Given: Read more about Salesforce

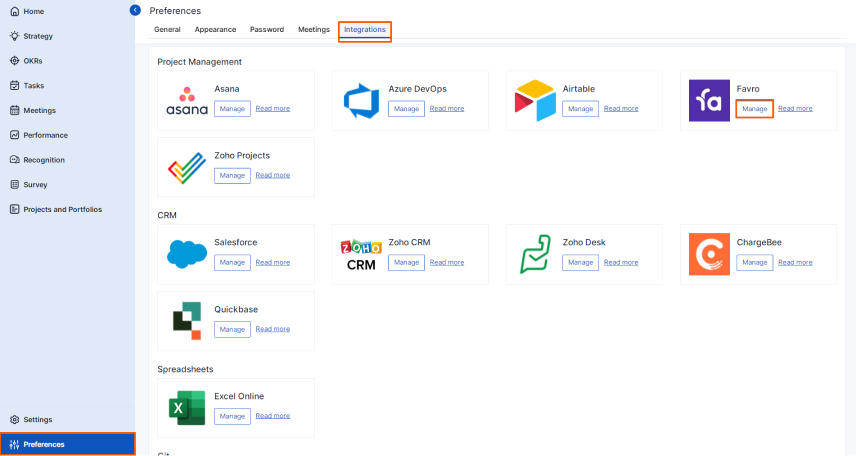Looking at the screenshot, I should click(x=272, y=262).
